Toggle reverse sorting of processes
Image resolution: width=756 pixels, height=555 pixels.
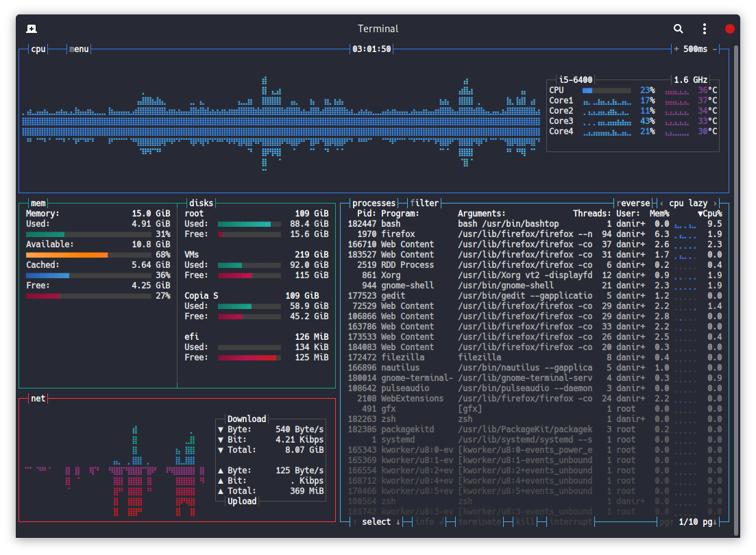(633, 203)
